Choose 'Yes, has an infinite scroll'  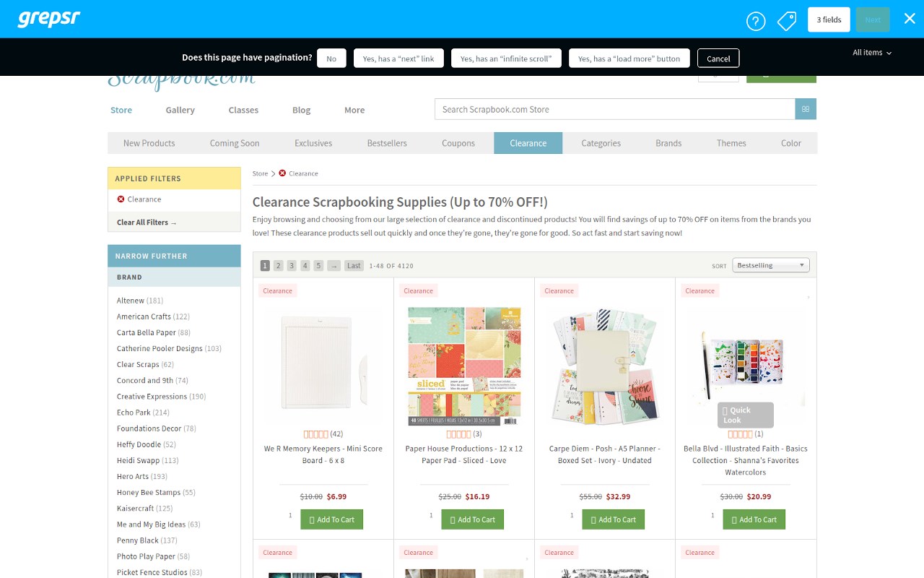(506, 59)
